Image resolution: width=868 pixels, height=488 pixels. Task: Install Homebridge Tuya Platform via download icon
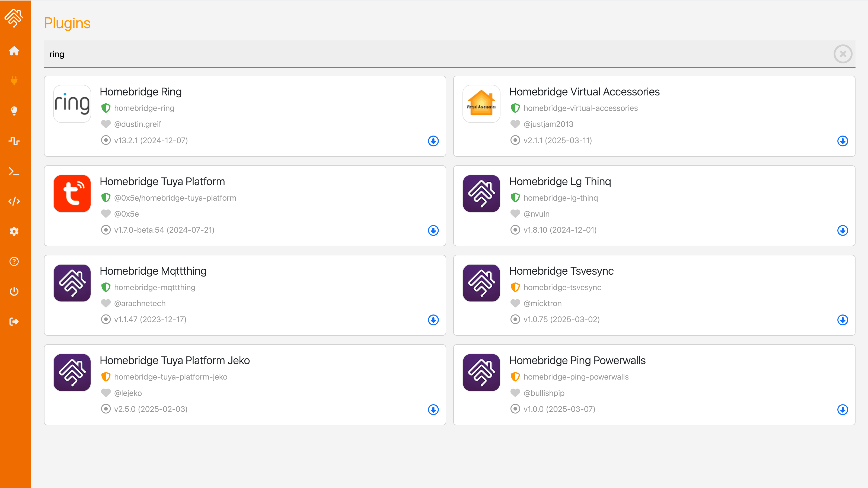click(x=433, y=230)
